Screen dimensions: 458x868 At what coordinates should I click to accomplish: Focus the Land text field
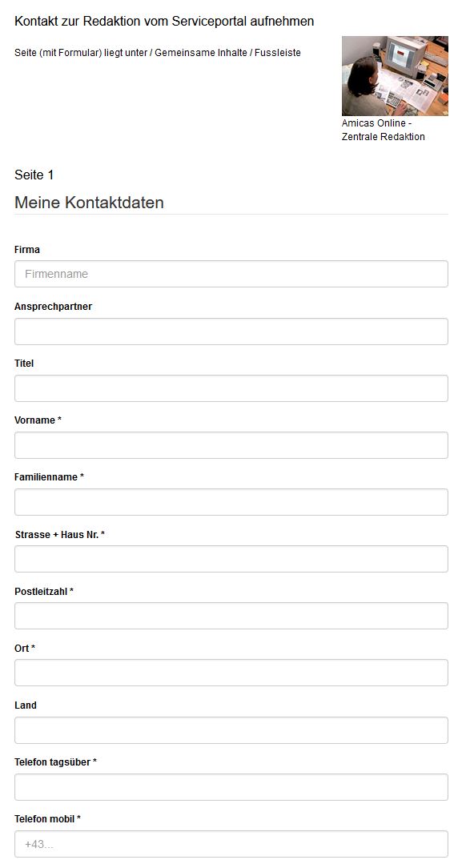231,730
